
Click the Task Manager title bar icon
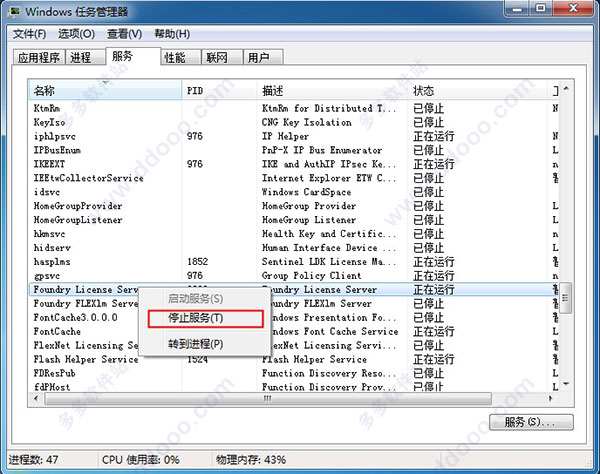tap(14, 12)
